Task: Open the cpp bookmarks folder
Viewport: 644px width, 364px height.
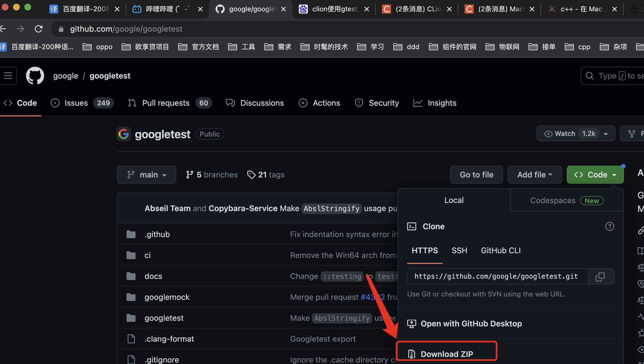Action: point(578,47)
